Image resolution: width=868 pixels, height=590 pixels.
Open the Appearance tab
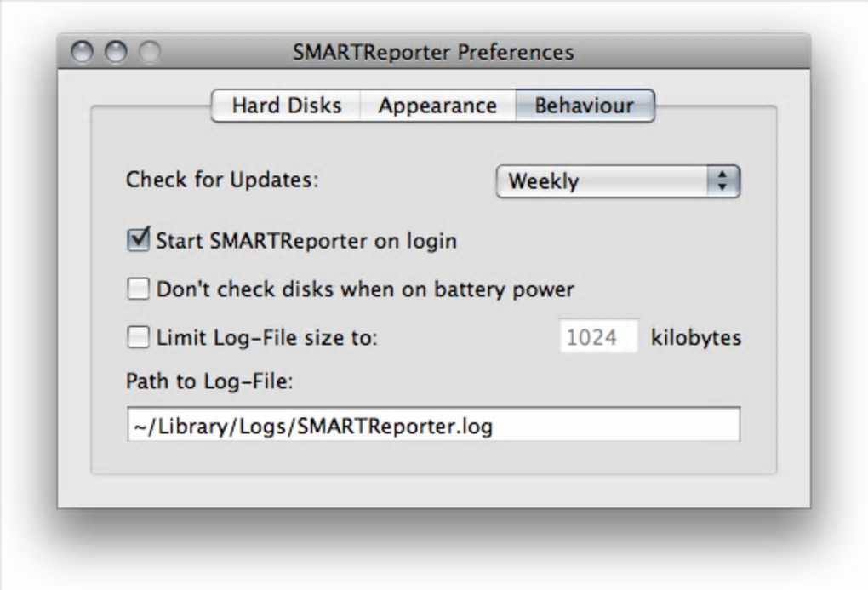[437, 106]
